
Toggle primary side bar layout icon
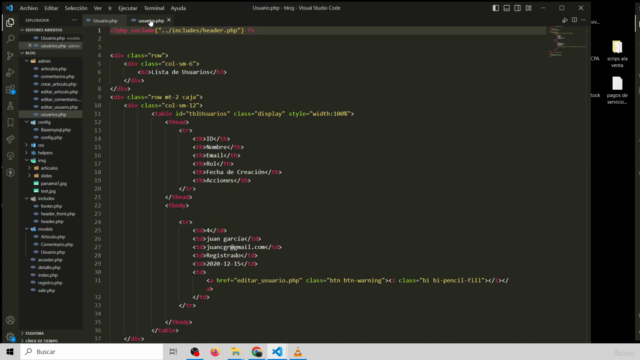point(496,8)
